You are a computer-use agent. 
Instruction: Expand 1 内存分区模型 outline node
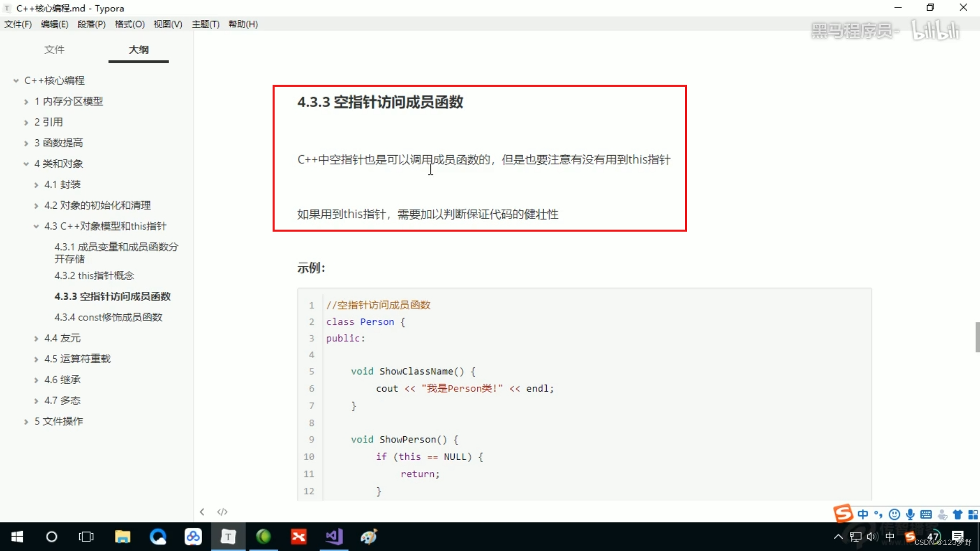(x=26, y=102)
